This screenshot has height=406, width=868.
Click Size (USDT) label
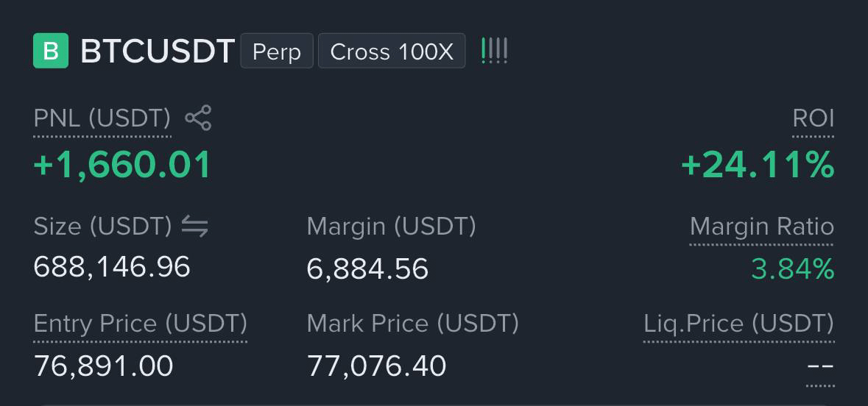pyautogui.click(x=103, y=227)
